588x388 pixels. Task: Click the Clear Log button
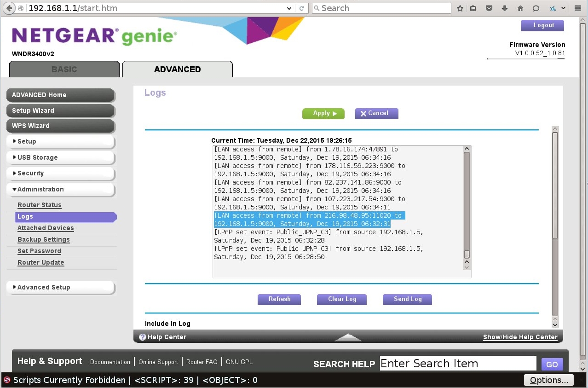click(x=342, y=299)
